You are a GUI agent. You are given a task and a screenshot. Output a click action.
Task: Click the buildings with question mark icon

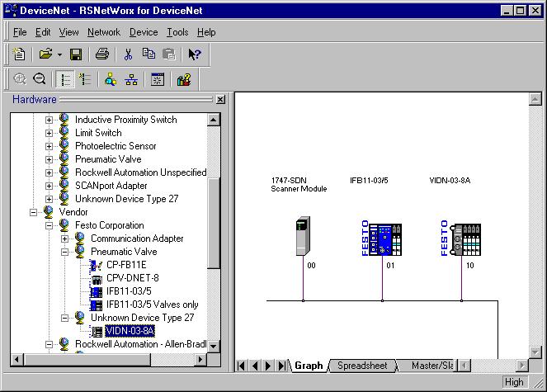(x=184, y=79)
